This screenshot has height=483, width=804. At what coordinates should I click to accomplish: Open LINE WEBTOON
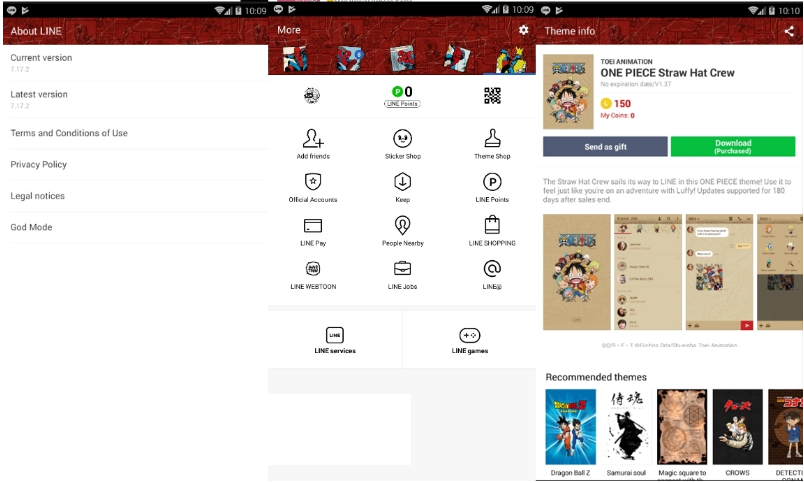[x=313, y=275]
